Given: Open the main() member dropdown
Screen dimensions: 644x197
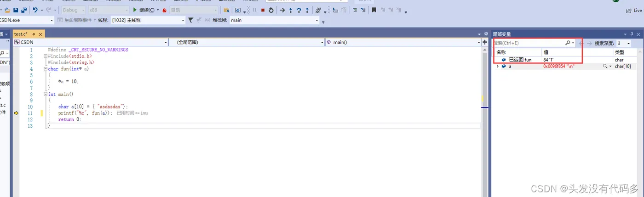Looking at the screenshot, I should [403, 42].
